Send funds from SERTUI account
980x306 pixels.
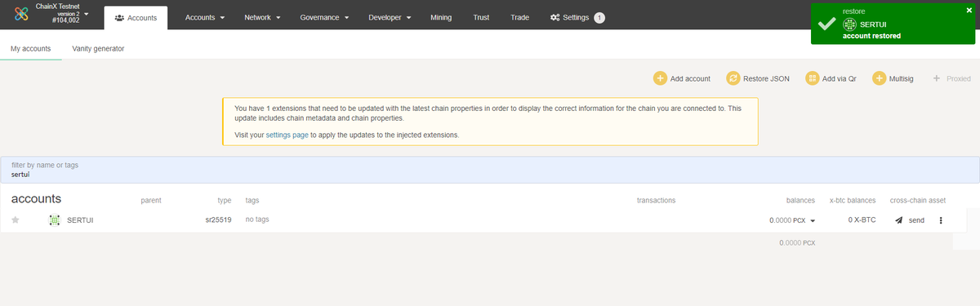click(x=909, y=220)
